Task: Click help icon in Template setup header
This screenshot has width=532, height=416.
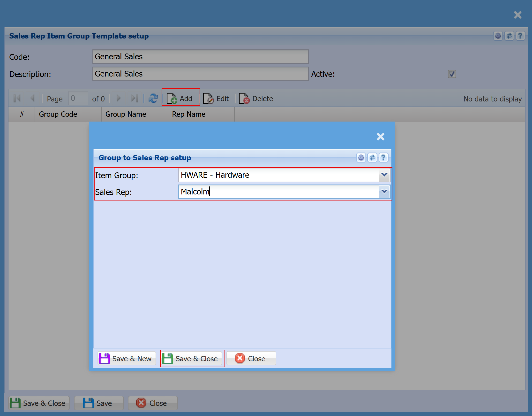Action: tap(520, 36)
